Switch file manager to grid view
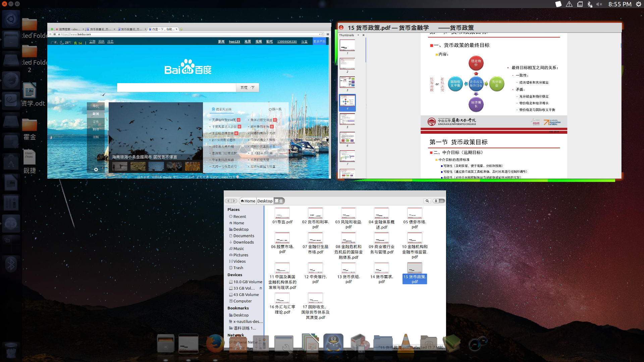The width and height of the screenshot is (644, 362). click(442, 201)
